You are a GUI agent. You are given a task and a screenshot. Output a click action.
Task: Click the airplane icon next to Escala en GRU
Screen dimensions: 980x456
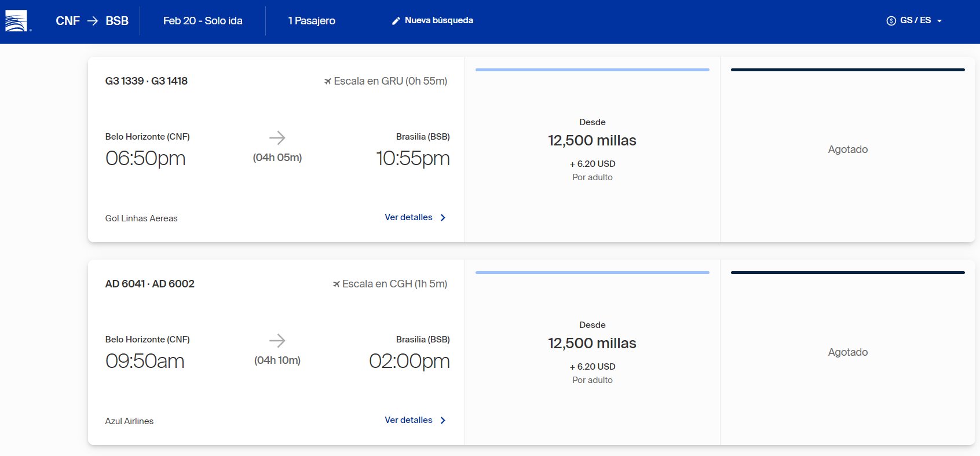[328, 82]
